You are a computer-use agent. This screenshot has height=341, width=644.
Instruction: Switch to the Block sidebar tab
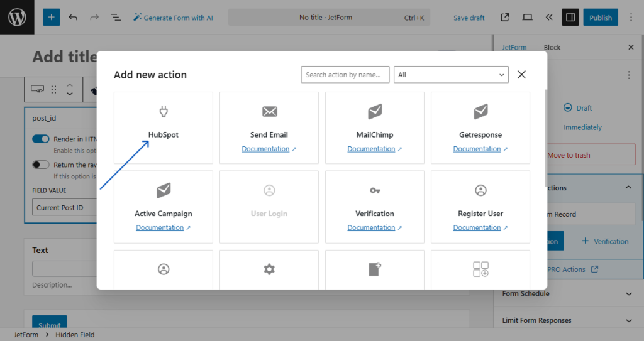pyautogui.click(x=552, y=47)
